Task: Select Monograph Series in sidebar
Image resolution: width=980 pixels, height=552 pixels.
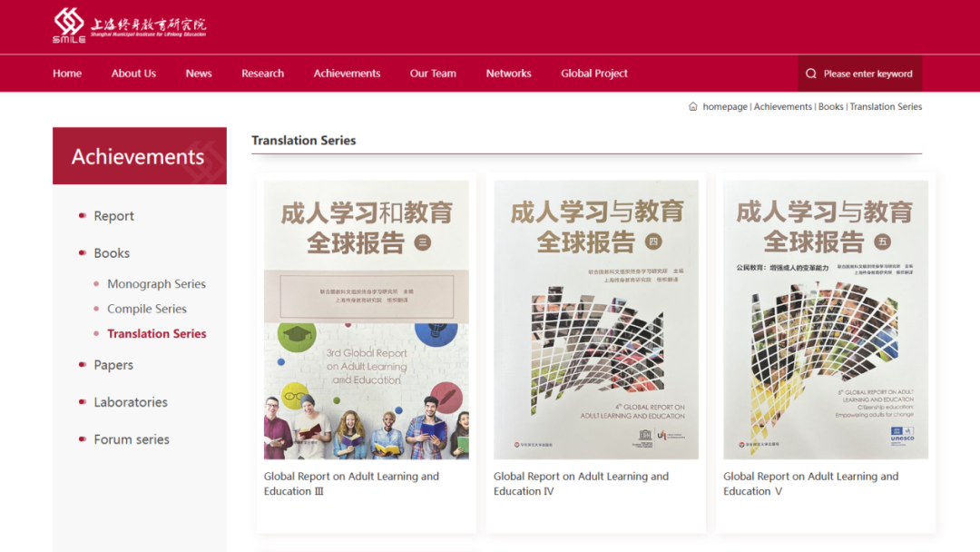Action: tap(156, 284)
